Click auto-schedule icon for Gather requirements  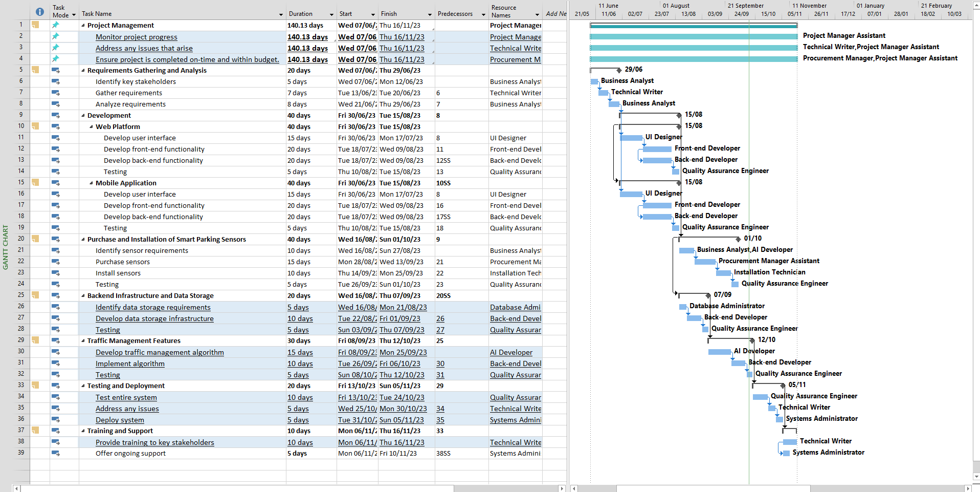[56, 93]
